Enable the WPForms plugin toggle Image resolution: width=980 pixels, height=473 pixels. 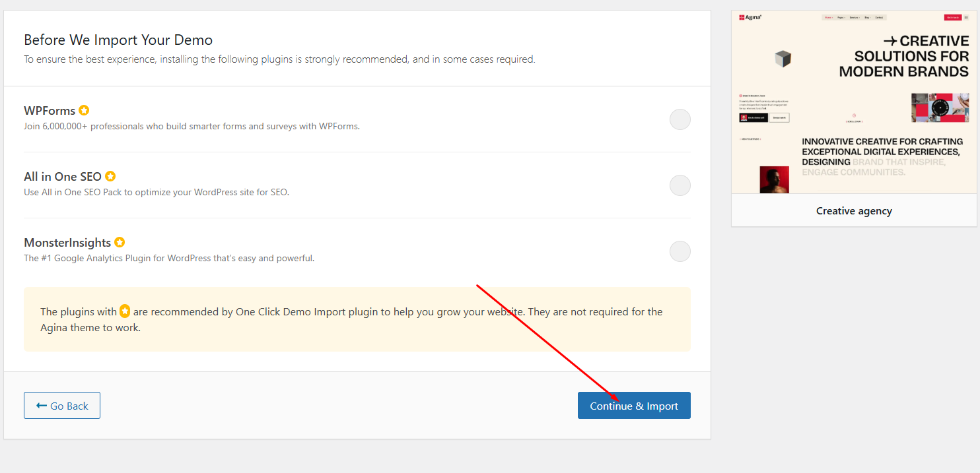pos(680,119)
